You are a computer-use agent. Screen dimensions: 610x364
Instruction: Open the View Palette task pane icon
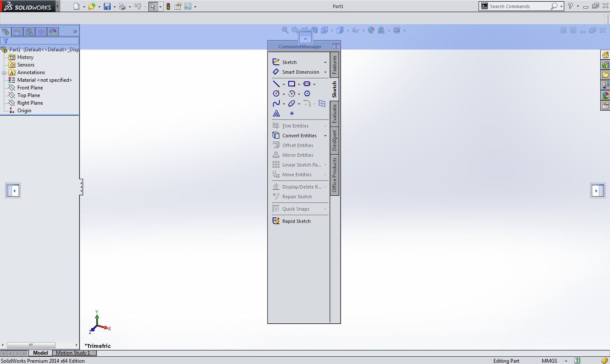[605, 85]
